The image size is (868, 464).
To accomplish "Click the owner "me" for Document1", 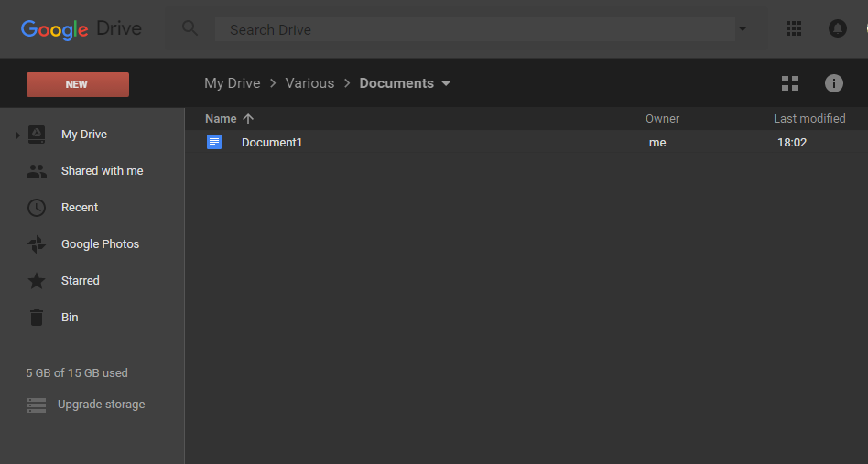I will coord(657,143).
